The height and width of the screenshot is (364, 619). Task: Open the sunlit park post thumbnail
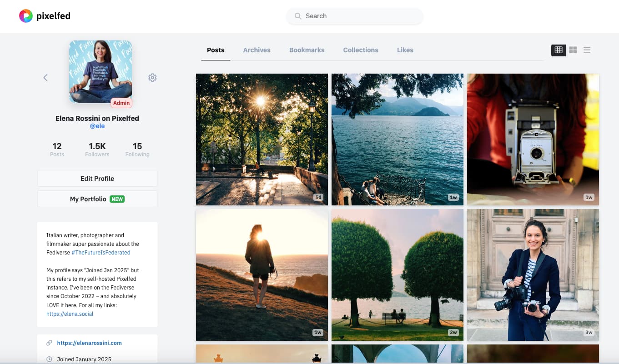[262, 139]
